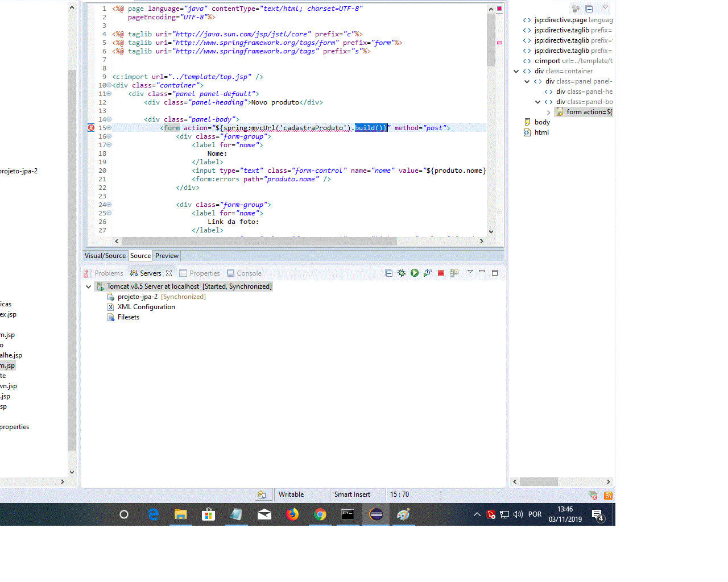Click the error marker on line 15
Image resolution: width=728 pixels, height=582 pixels.
coord(91,128)
